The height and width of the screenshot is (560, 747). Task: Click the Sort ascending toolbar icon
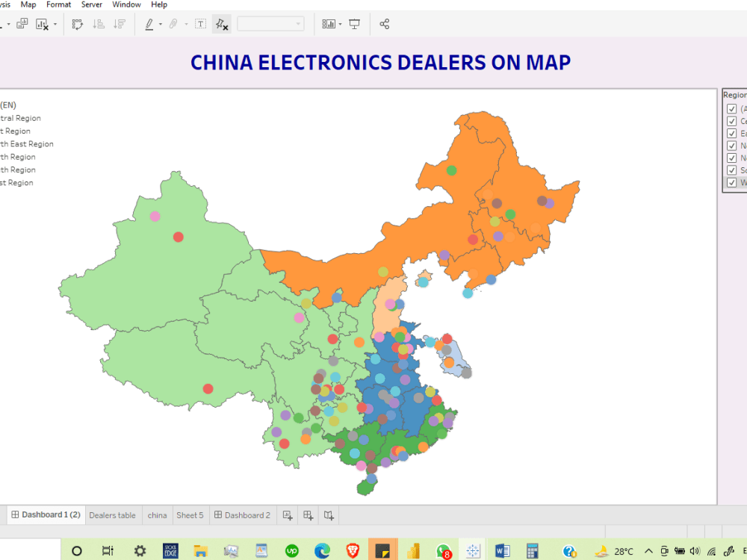click(99, 24)
